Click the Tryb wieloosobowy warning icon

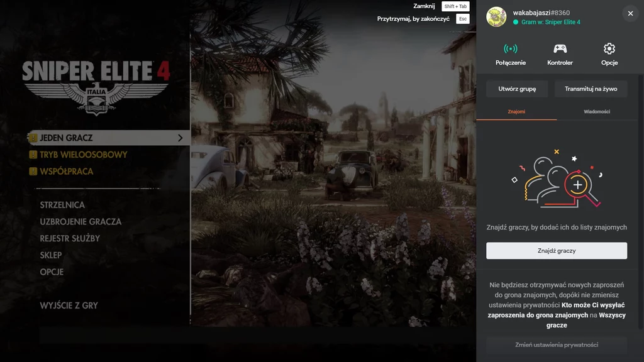coord(33,155)
